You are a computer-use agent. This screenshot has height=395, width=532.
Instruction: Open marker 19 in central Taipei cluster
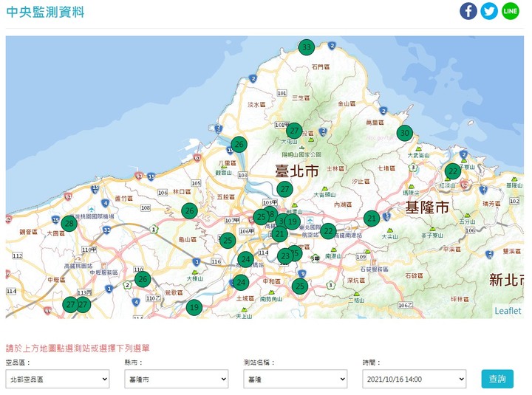pos(293,221)
